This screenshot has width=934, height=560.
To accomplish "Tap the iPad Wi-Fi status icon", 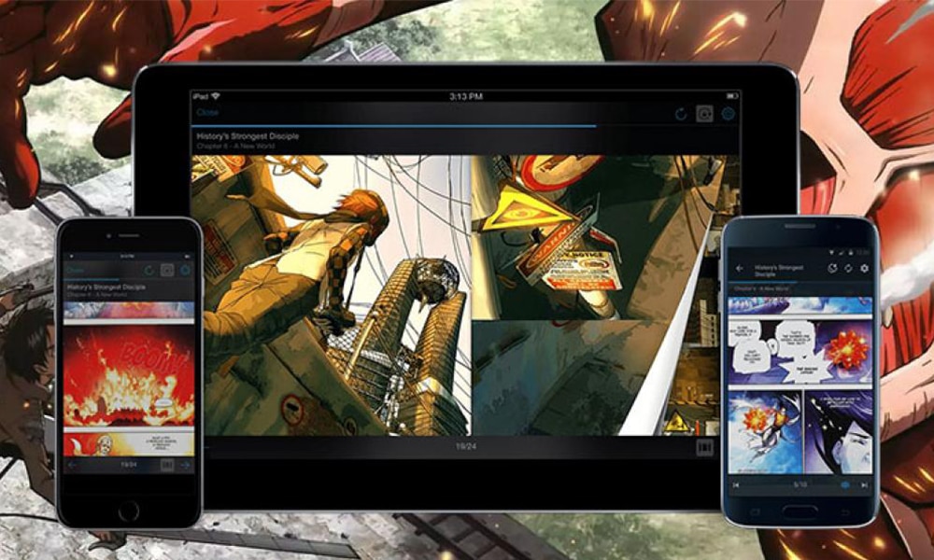I will (x=216, y=96).
